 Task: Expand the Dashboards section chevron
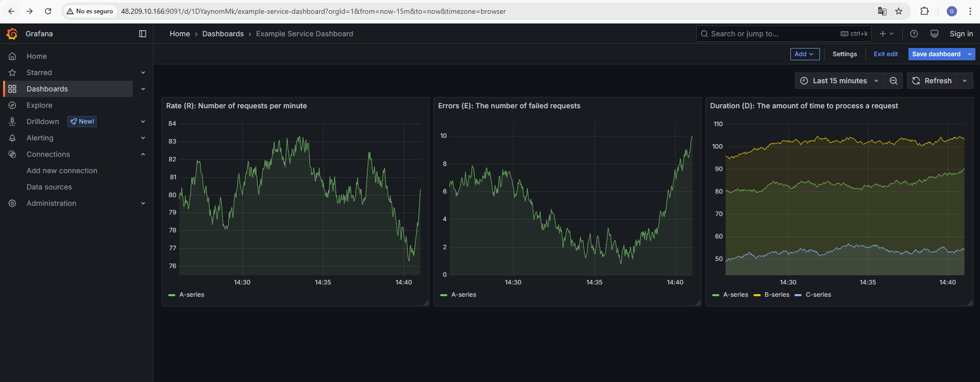[x=143, y=89]
